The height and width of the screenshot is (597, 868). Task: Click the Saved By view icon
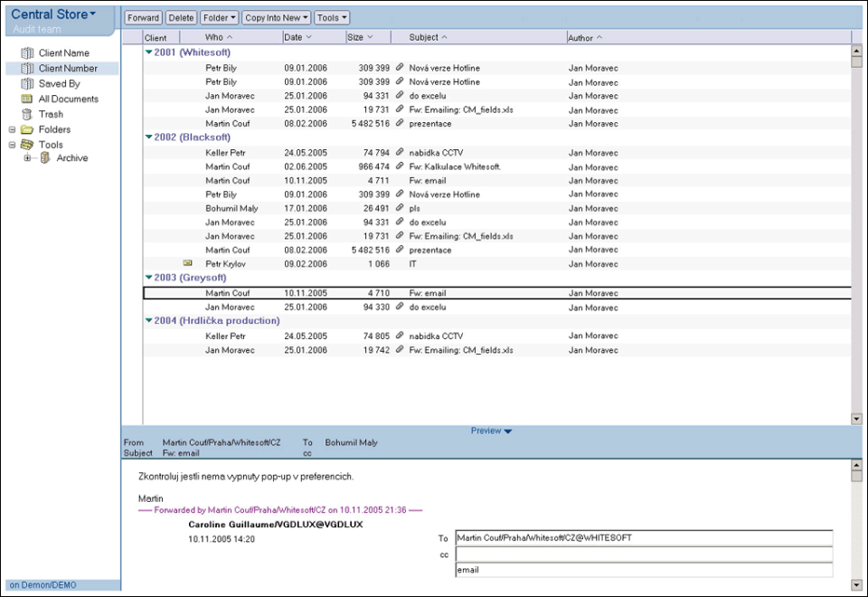(x=27, y=84)
